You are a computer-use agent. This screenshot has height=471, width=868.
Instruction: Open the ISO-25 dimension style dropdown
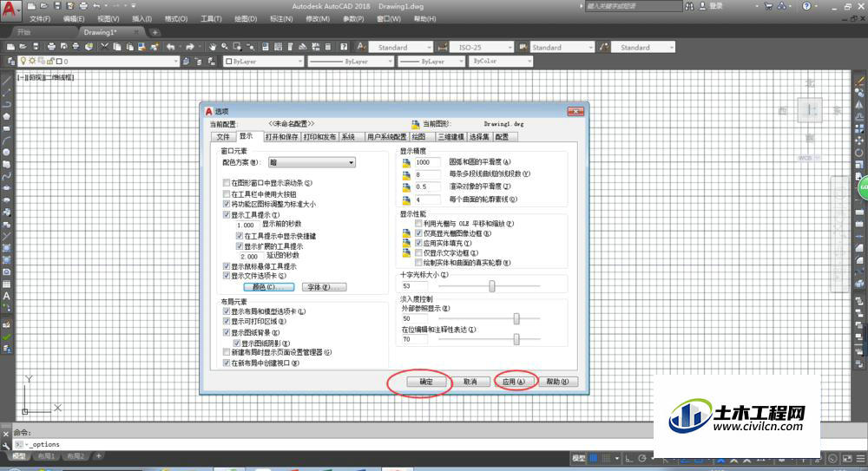click(x=482, y=47)
